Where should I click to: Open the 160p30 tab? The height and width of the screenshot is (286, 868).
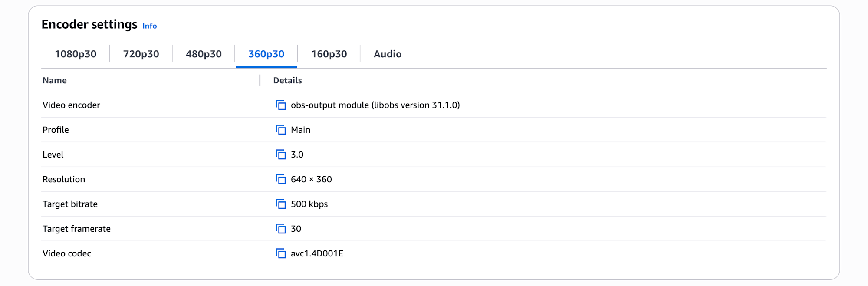[x=329, y=54]
